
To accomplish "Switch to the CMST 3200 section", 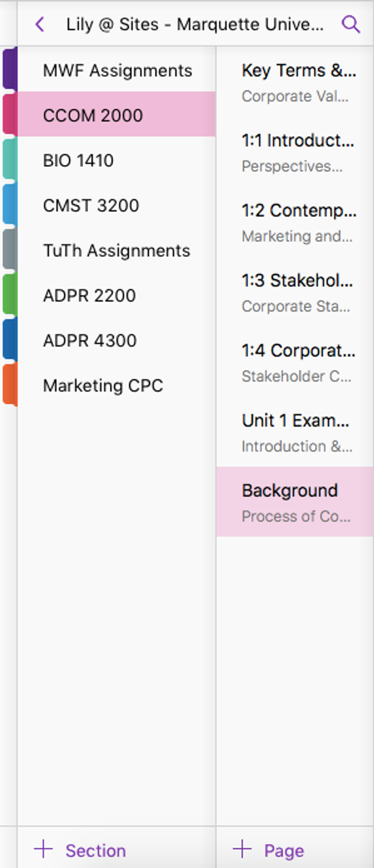I will (91, 205).
